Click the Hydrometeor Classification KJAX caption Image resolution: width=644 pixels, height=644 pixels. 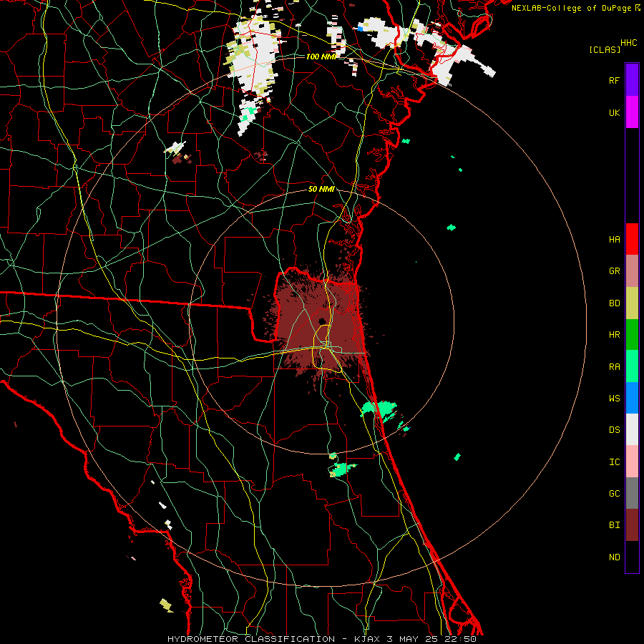[322, 639]
